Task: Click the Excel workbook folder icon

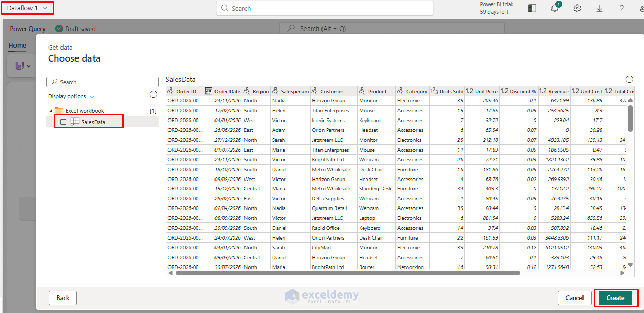Action: (59, 111)
